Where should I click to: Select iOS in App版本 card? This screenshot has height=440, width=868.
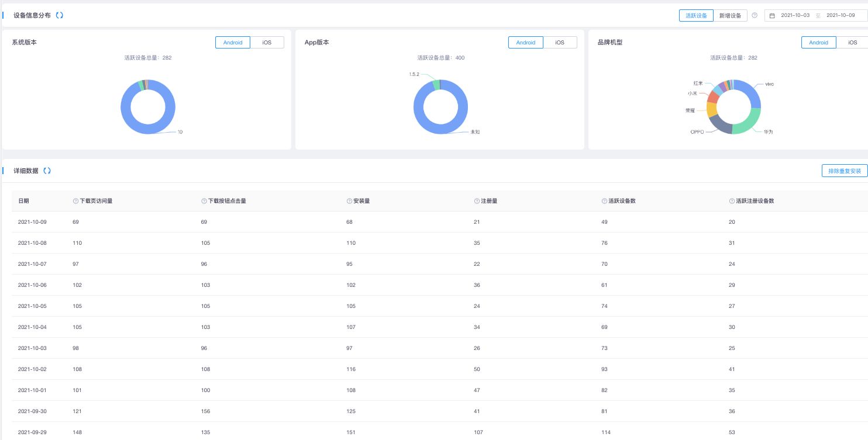(560, 42)
